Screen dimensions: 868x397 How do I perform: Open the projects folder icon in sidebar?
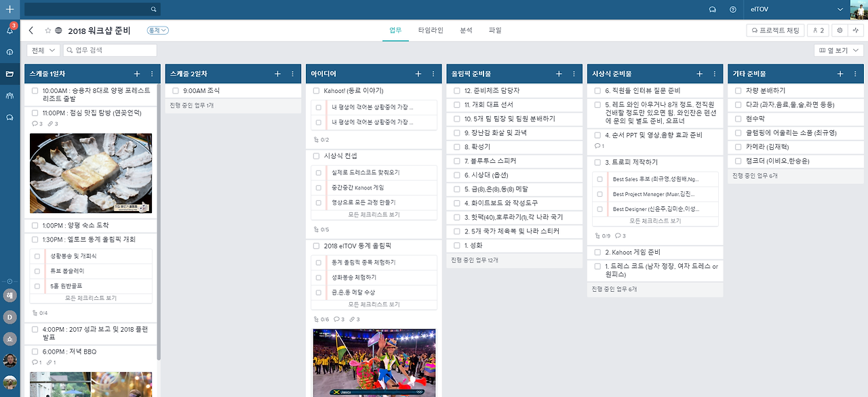9,74
